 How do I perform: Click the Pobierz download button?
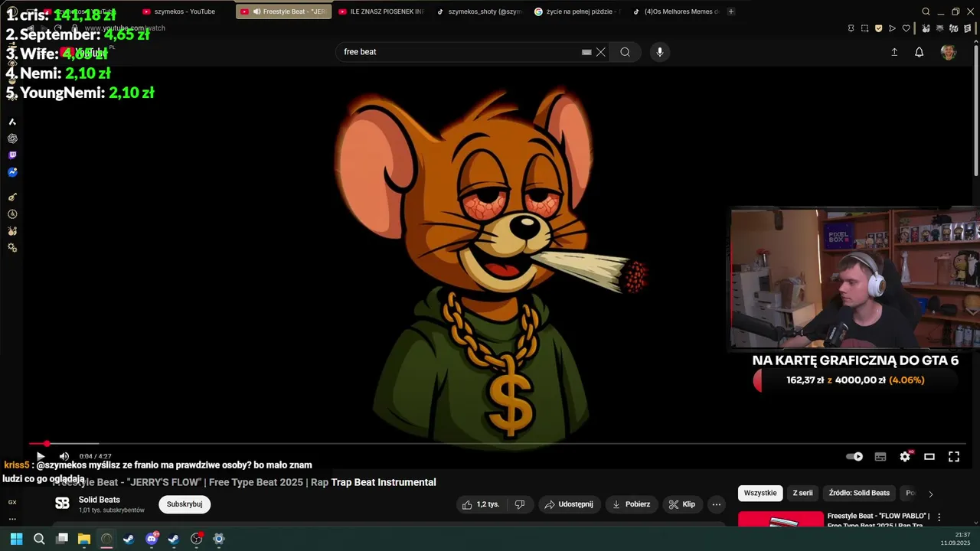click(631, 504)
